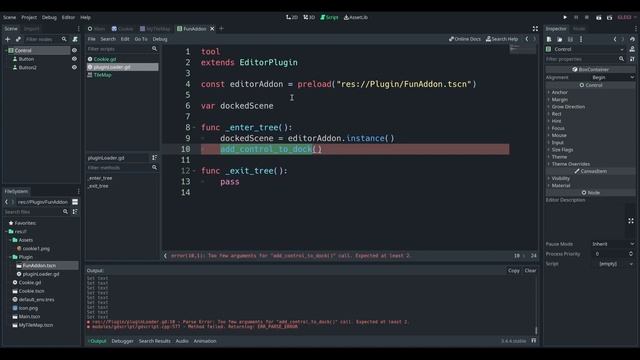
Task: Click the sort files icon in FileSystem
Action: [x=75, y=212]
